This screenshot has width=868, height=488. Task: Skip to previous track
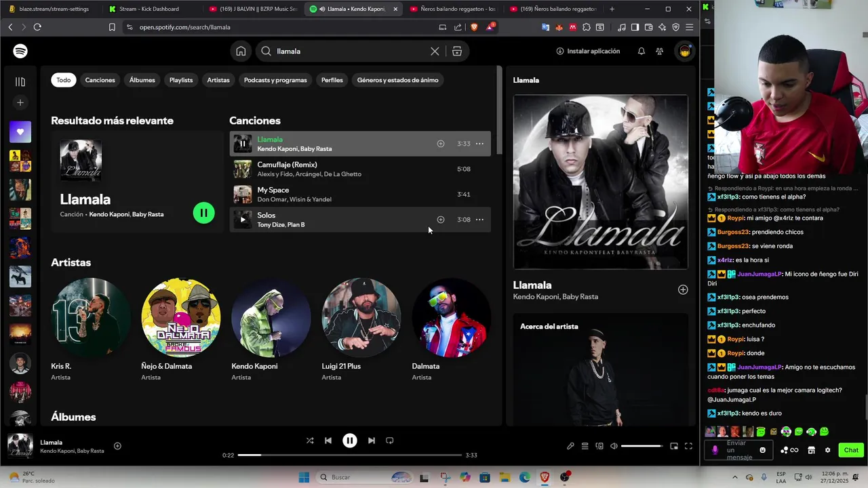(x=328, y=441)
